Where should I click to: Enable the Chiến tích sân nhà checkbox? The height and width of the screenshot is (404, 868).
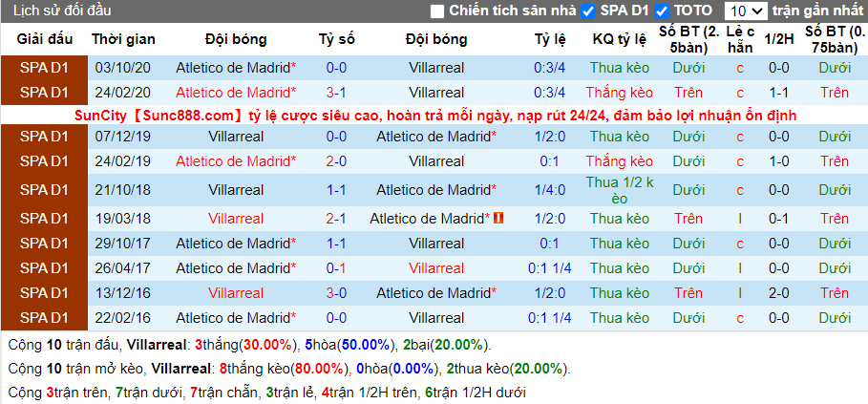coord(437,11)
